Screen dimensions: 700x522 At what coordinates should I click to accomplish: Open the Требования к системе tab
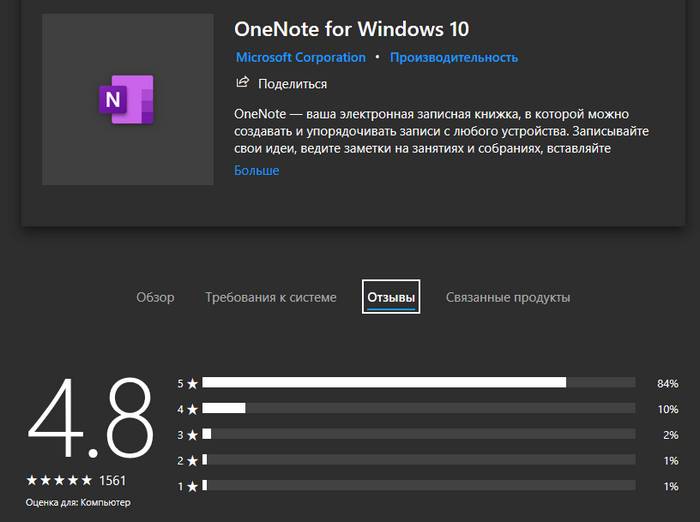point(270,297)
